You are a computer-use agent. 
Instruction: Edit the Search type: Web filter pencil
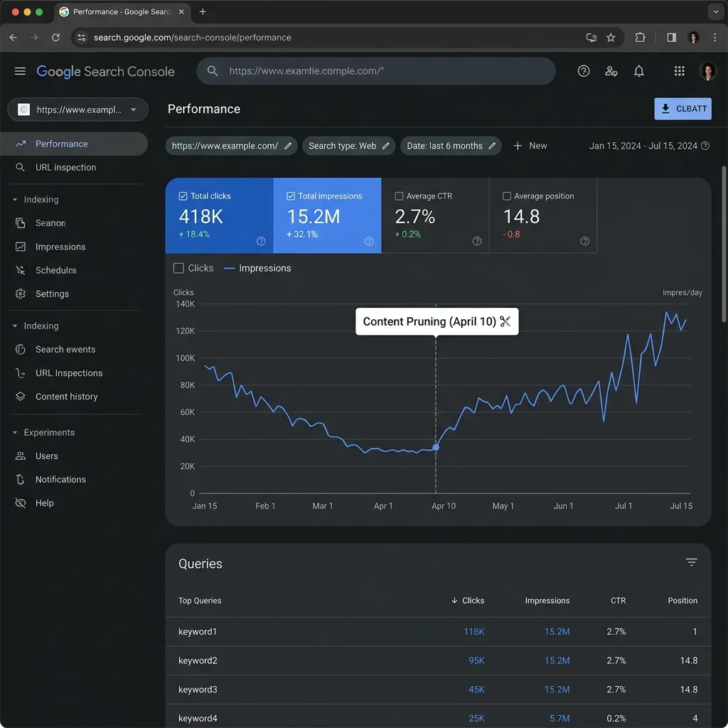pyautogui.click(x=386, y=146)
